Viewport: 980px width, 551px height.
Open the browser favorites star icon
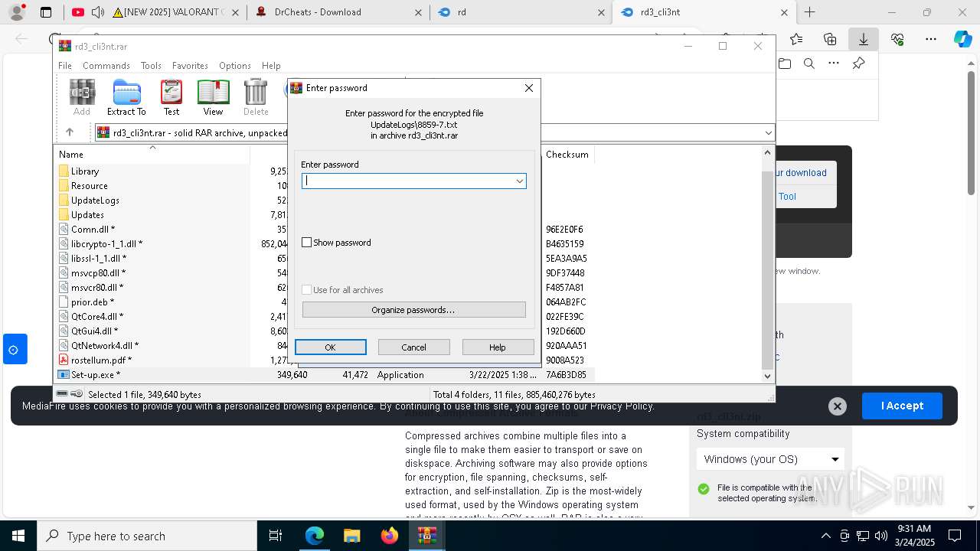(796, 39)
